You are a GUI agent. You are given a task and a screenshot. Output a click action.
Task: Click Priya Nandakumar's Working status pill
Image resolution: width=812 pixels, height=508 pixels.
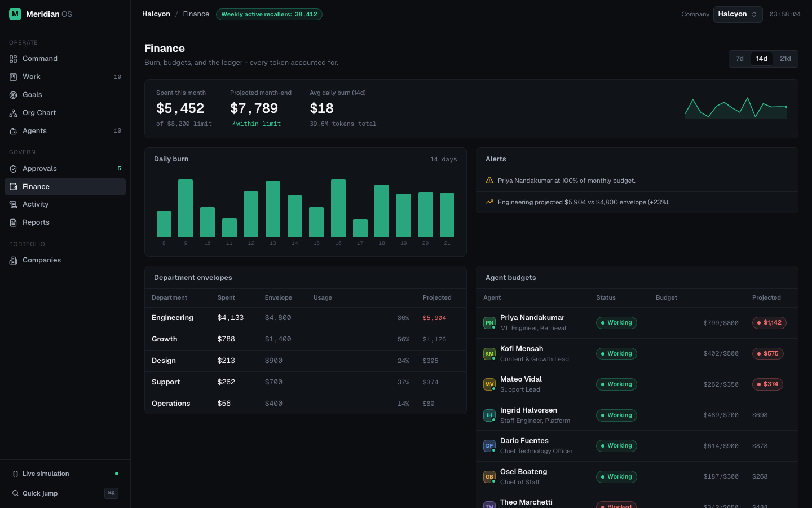click(x=616, y=323)
